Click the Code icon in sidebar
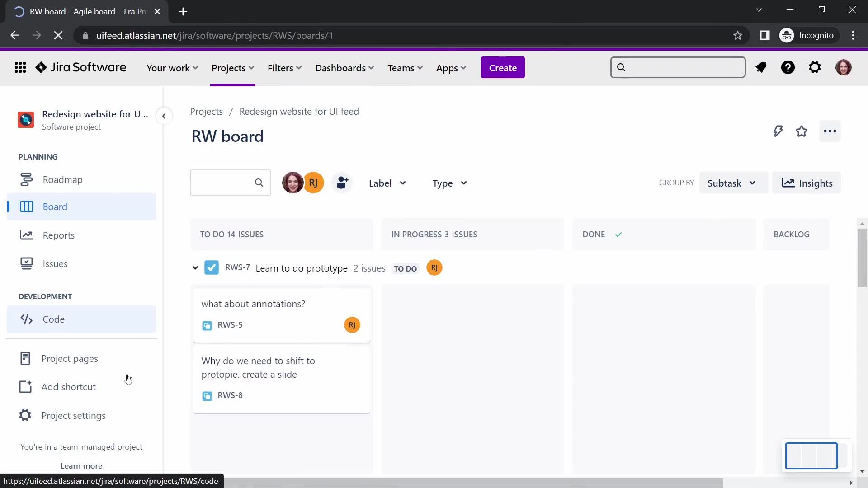The height and width of the screenshot is (488, 868). (26, 319)
